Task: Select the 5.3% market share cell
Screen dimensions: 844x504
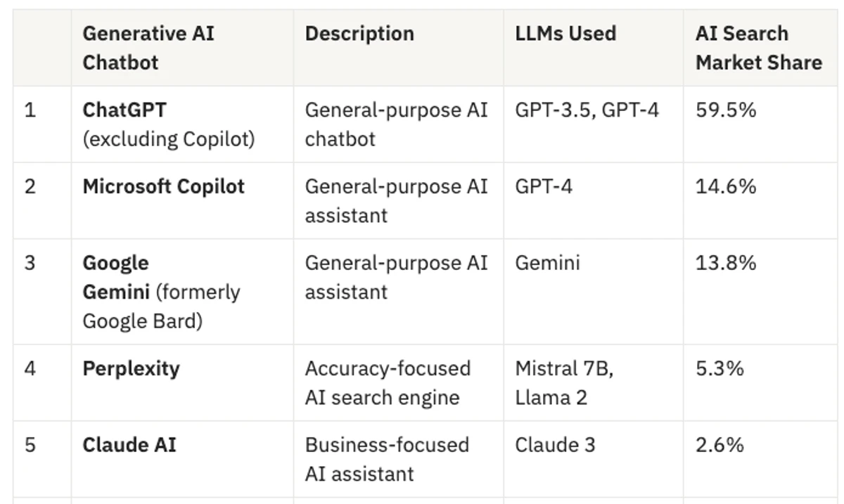Action: point(719,369)
